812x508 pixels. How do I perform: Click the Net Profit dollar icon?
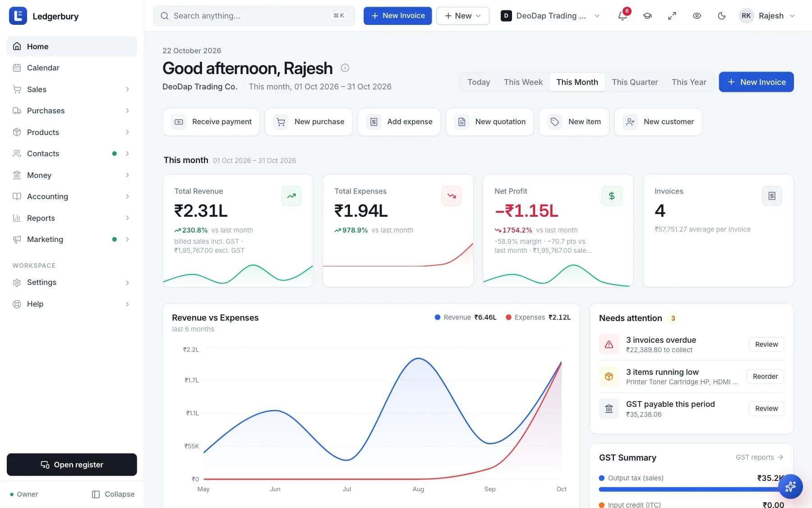point(612,196)
